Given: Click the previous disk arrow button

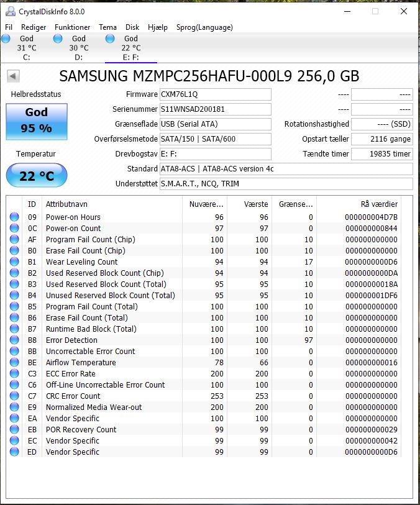Looking at the screenshot, I should [13, 76].
